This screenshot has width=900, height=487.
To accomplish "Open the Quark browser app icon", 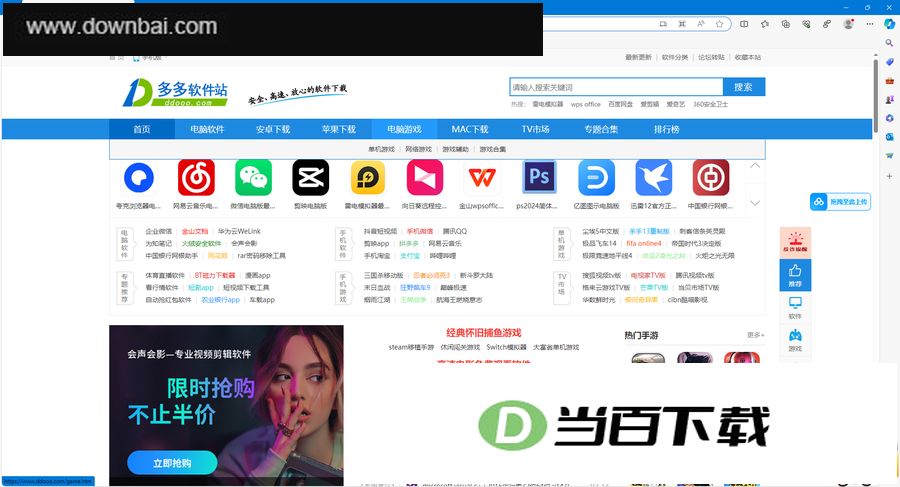I will 138,178.
